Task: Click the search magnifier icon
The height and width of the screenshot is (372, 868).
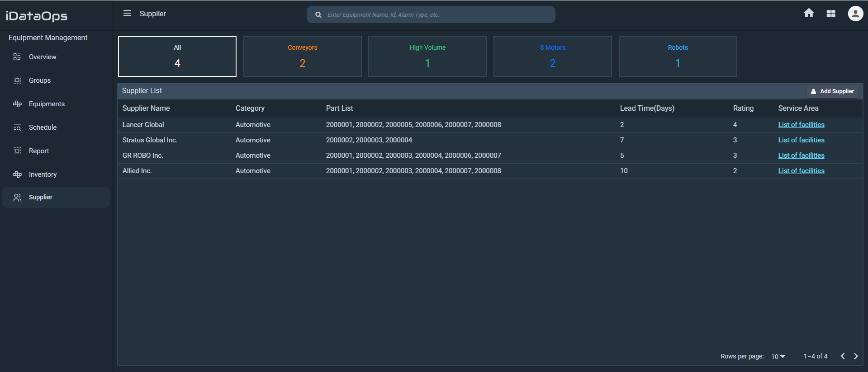Action: point(318,15)
